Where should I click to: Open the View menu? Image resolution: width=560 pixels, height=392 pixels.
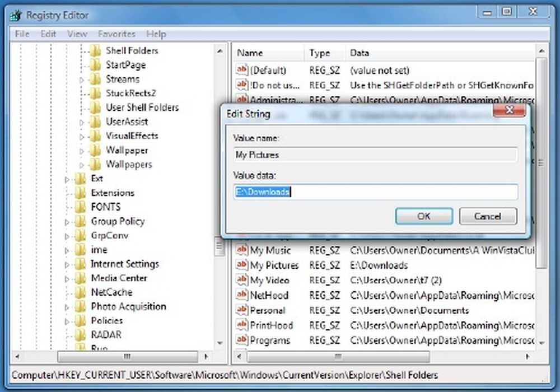[x=77, y=34]
